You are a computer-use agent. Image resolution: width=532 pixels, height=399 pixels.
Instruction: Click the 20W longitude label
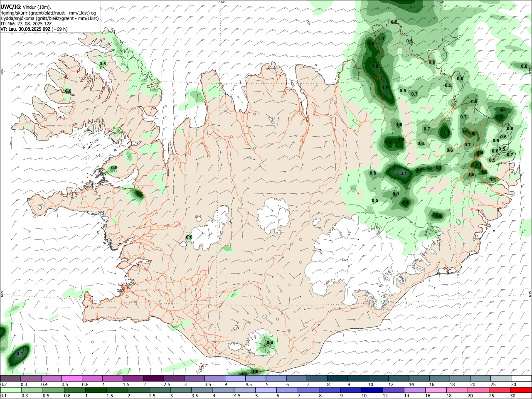(x=221, y=2)
